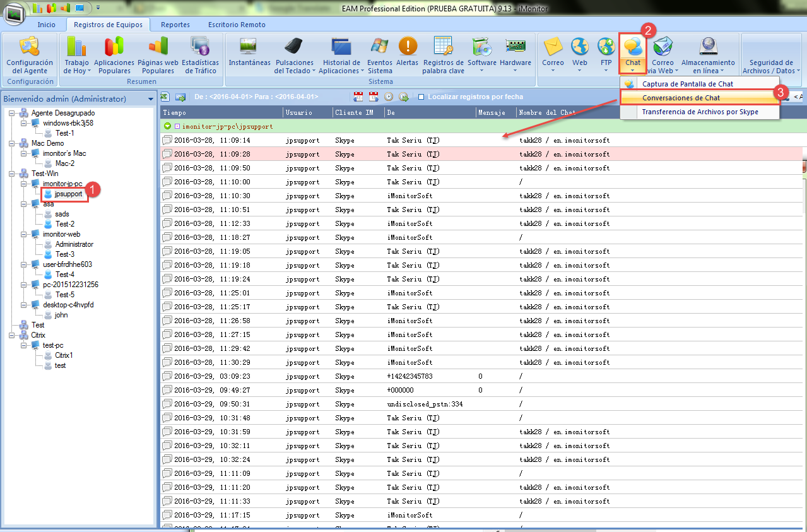Open Aplicaciones Populares summary

[x=114, y=56]
